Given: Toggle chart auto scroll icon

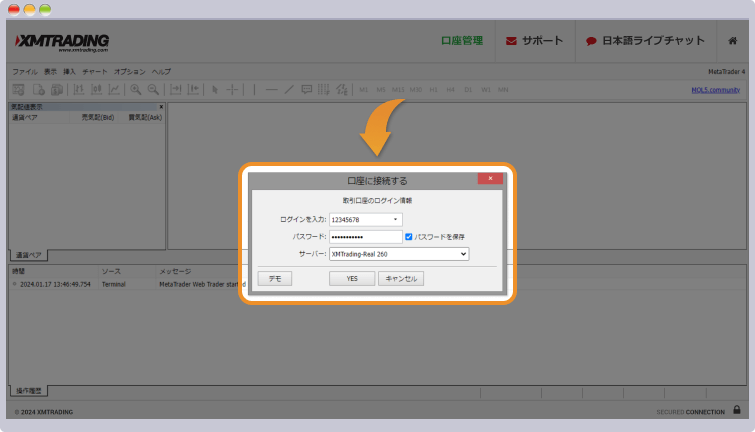Looking at the screenshot, I should click(176, 90).
